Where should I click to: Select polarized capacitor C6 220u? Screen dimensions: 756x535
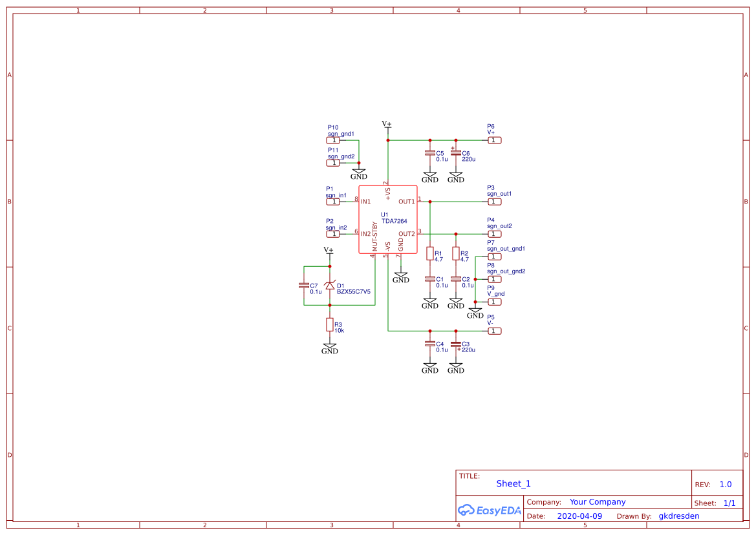(x=456, y=153)
